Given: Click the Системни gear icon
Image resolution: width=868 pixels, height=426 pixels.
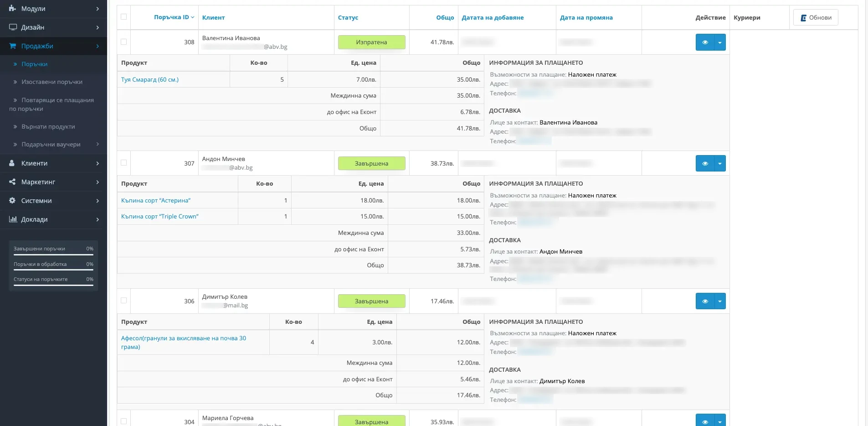Looking at the screenshot, I should [x=12, y=200].
